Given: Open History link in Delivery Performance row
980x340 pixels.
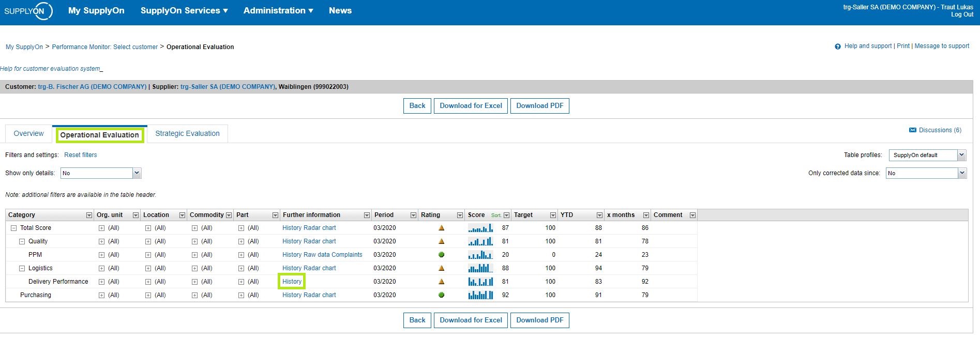Looking at the screenshot, I should tap(292, 282).
